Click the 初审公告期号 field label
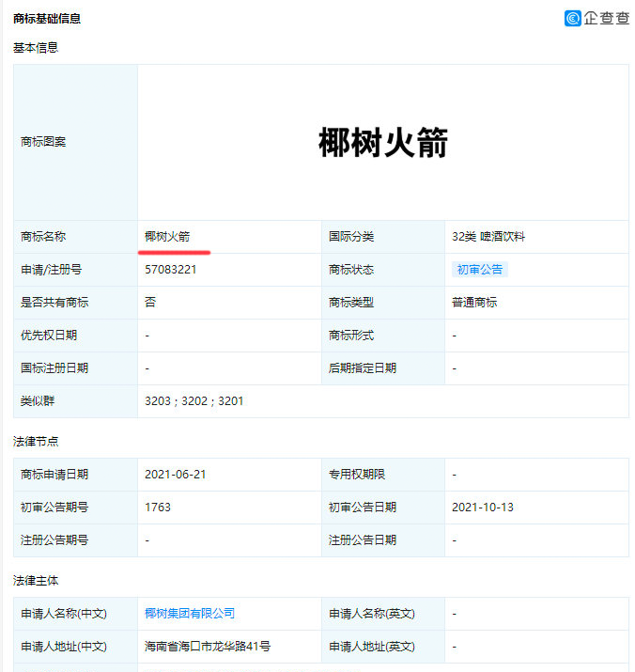635x672 pixels. tap(54, 508)
